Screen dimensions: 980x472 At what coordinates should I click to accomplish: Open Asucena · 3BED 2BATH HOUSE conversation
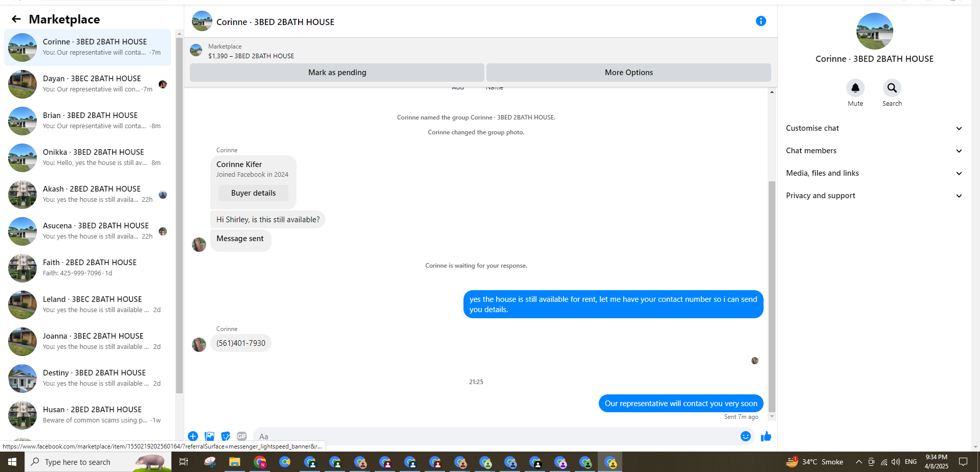88,231
